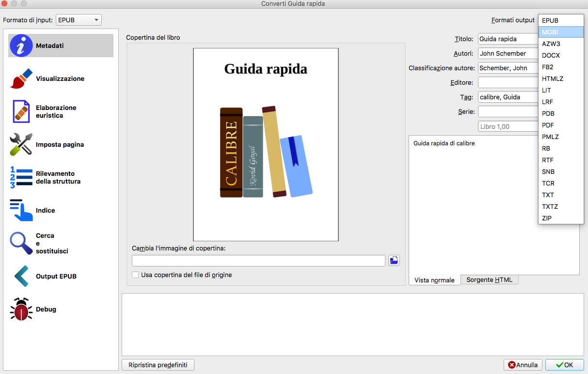Pick AZW3 as output format

pos(560,44)
